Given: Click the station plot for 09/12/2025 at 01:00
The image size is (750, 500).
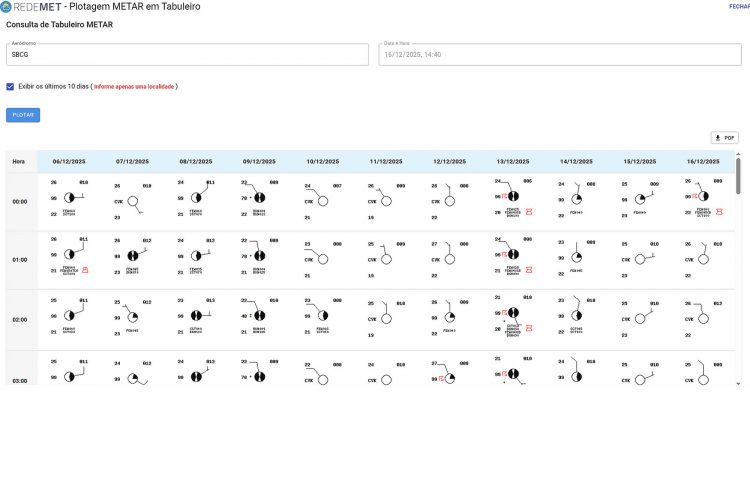Looking at the screenshot, I should click(x=259, y=256).
